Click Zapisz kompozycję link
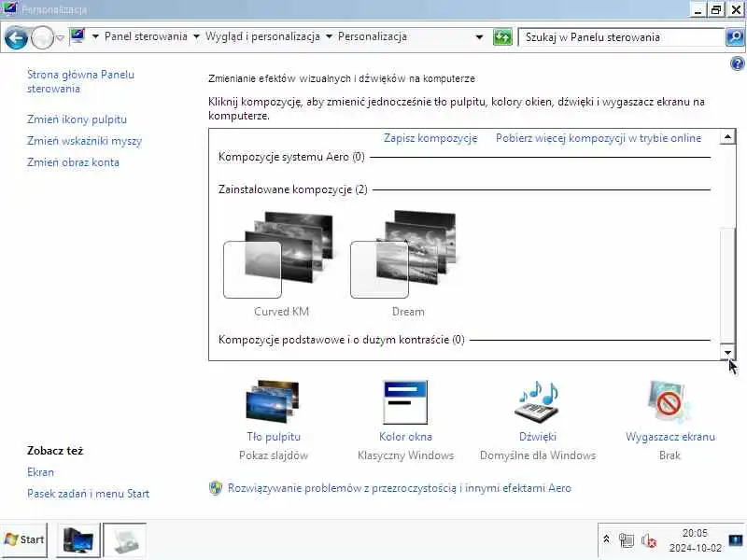Image resolution: width=747 pixels, height=560 pixels. 430,138
